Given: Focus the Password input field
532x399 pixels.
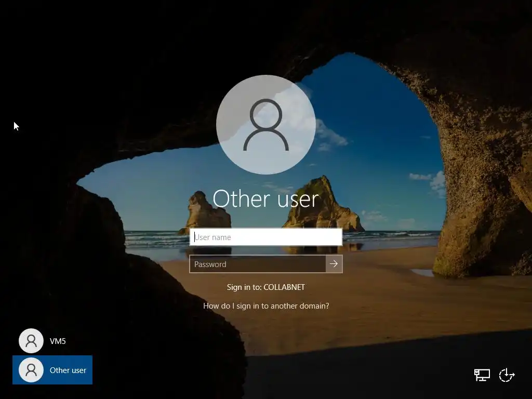Looking at the screenshot, I should 258,264.
